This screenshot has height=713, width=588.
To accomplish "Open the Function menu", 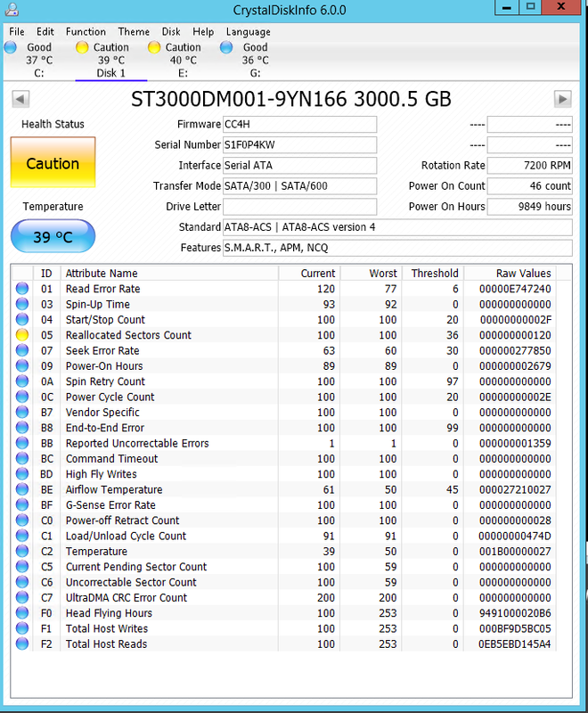I will [x=86, y=32].
